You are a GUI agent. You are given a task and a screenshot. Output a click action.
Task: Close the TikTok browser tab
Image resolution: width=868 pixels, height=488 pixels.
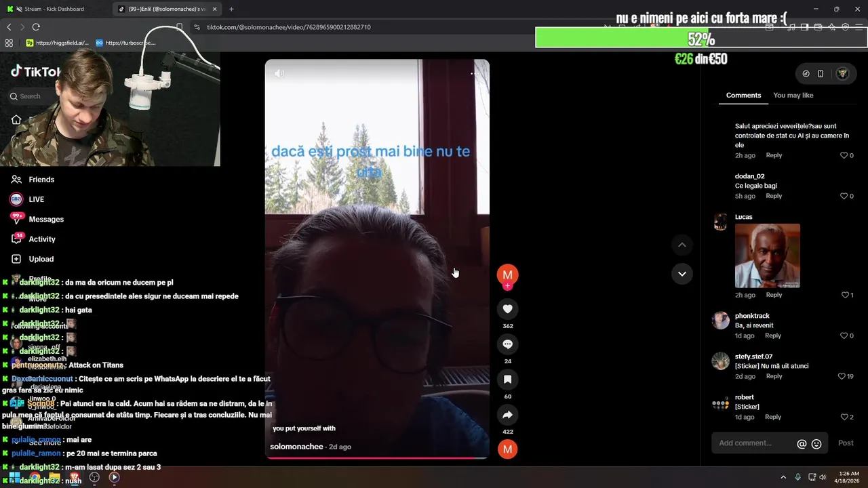coord(215,9)
